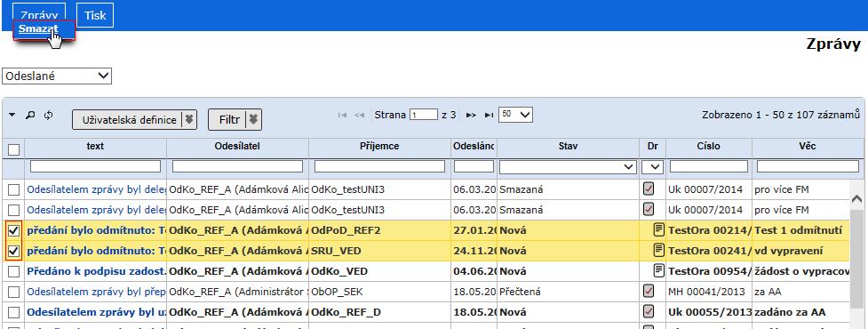The width and height of the screenshot is (868, 329).
Task: Sort by the Odesílatel column header
Action: click(237, 146)
